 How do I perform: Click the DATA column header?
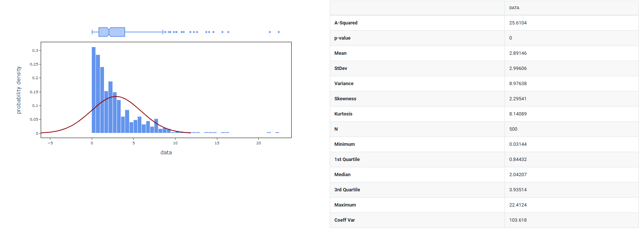click(514, 8)
